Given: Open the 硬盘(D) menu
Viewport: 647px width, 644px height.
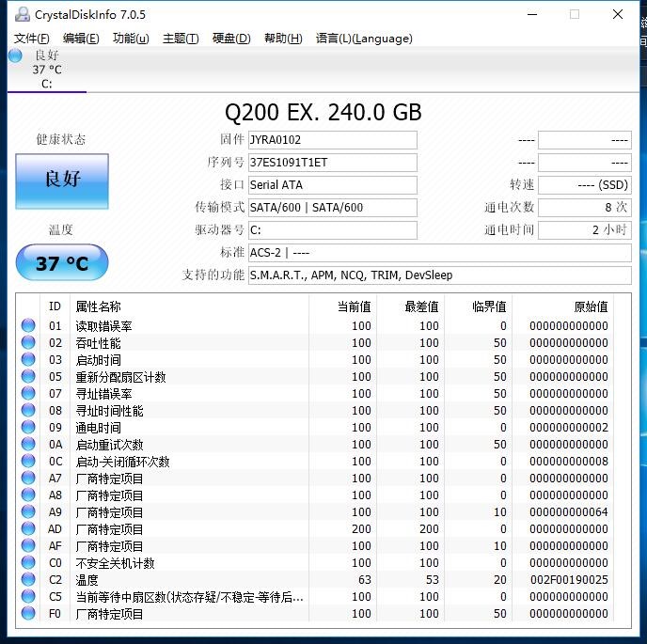Looking at the screenshot, I should coord(231,39).
